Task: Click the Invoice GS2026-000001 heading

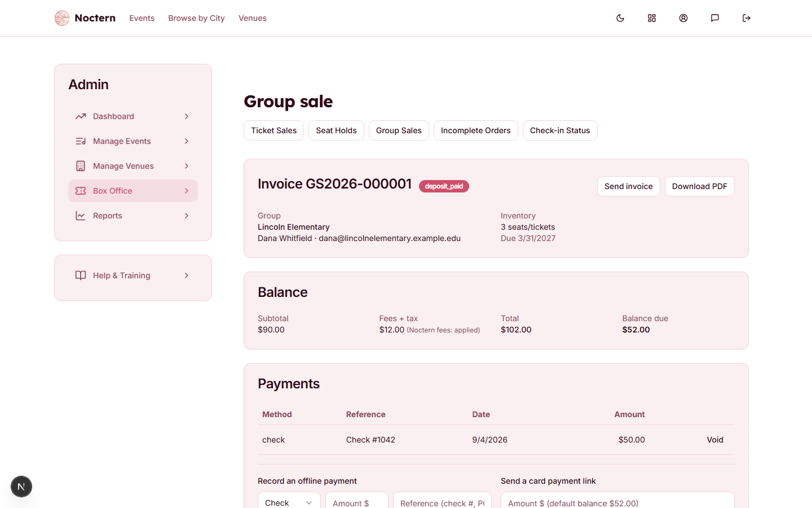Action: point(334,184)
